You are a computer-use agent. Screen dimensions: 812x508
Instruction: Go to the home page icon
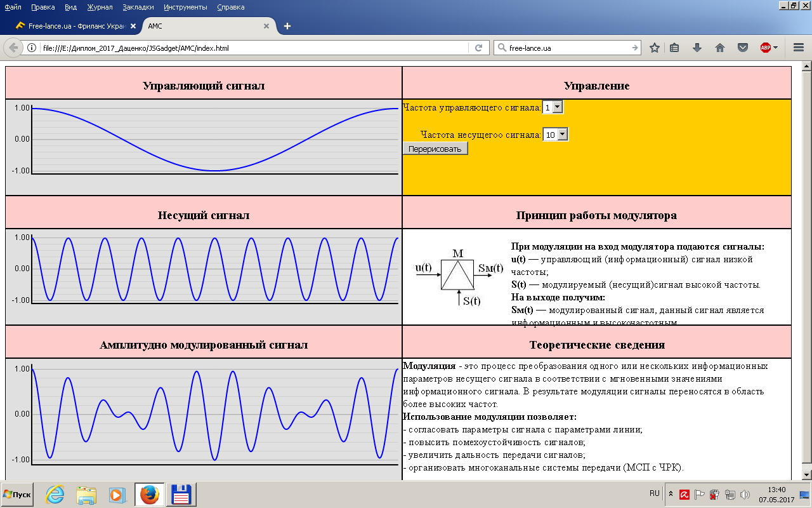(720, 48)
